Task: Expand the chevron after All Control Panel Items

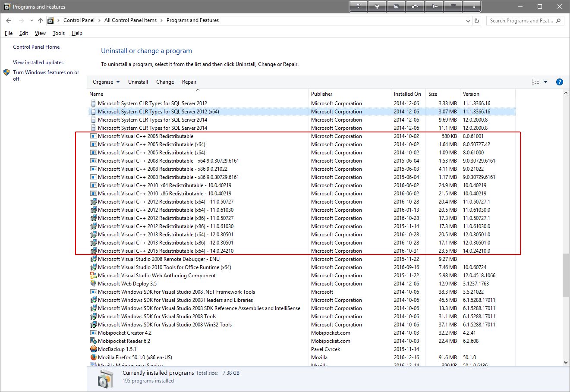Action: click(162, 20)
